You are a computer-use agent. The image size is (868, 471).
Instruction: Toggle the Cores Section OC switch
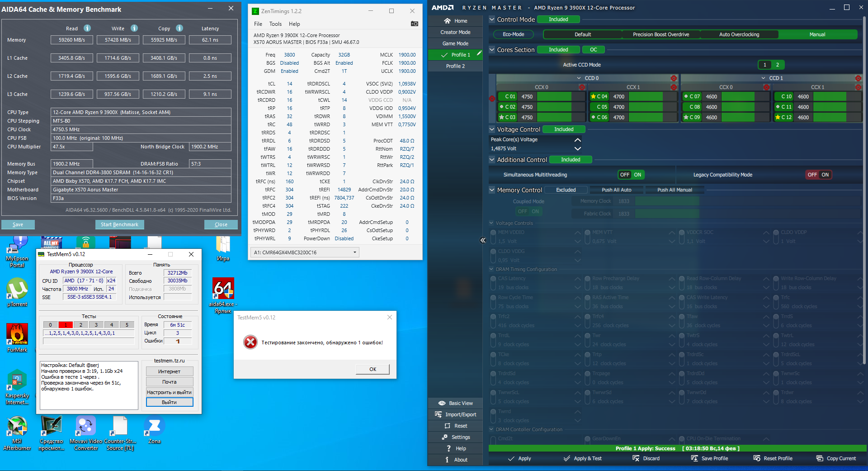(x=594, y=50)
